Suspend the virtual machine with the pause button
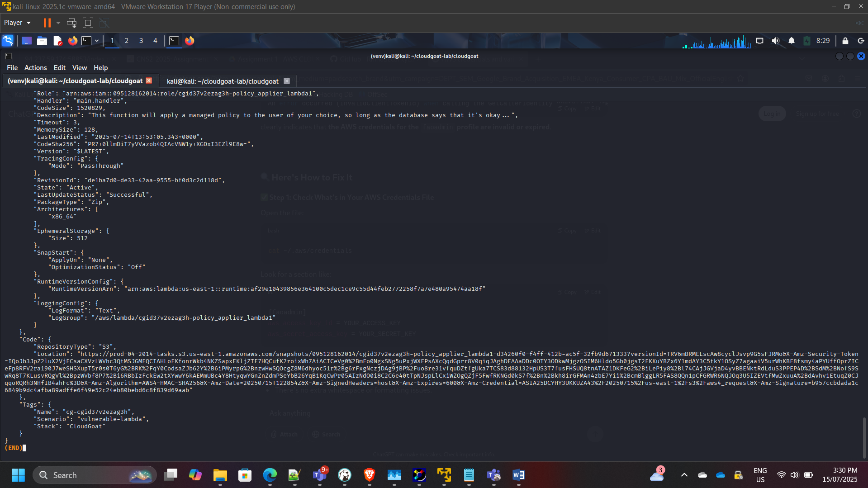Screen dimensions: 868x488 tap(47, 23)
